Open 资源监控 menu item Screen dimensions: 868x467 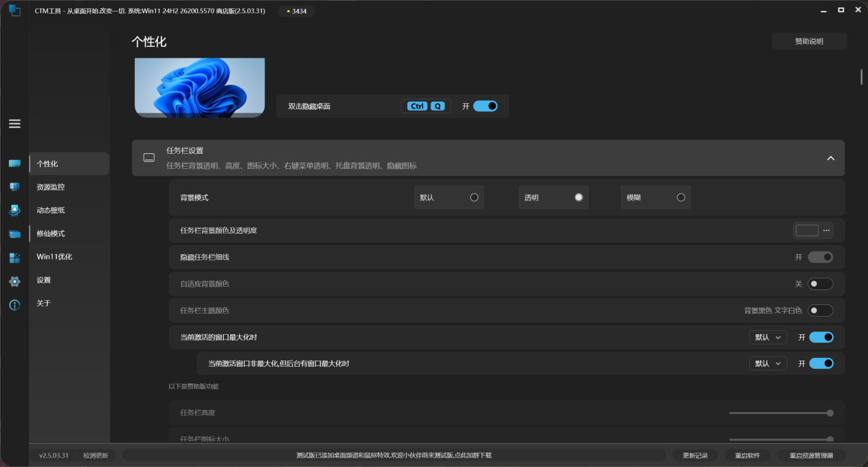pyautogui.click(x=69, y=187)
